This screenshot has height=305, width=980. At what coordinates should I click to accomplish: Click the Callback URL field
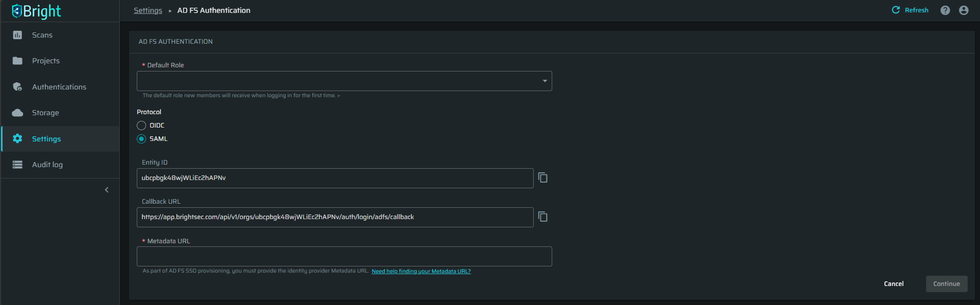tap(335, 217)
